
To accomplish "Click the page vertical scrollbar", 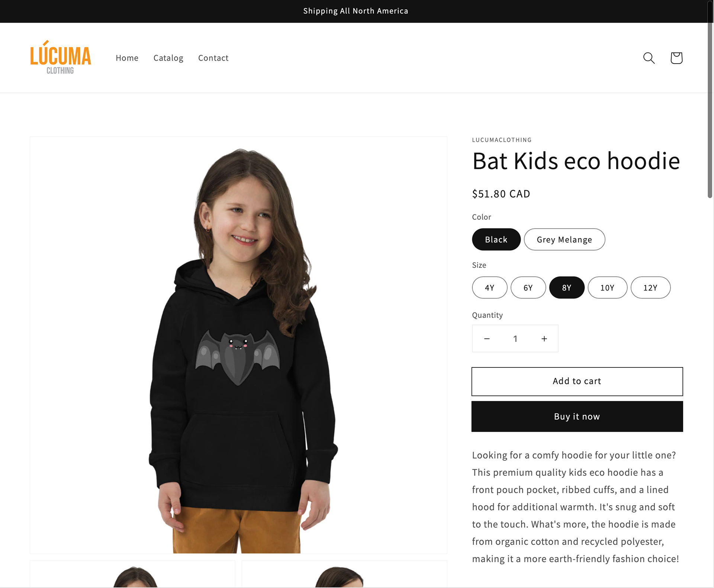I will pos(710,294).
